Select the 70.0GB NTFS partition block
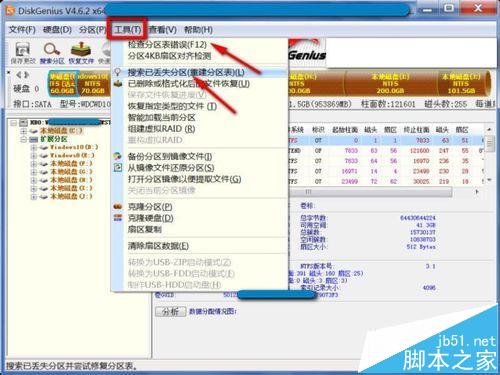500x375 pixels. (94, 83)
